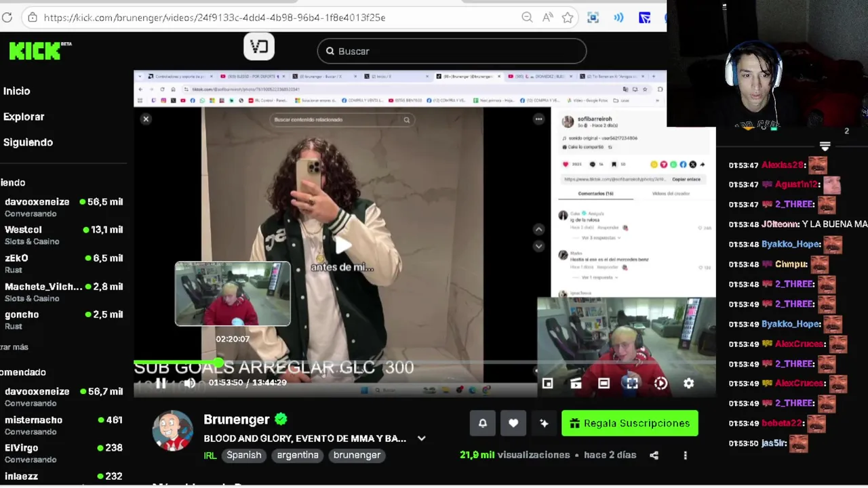This screenshot has width=868, height=488.
Task: Click jas5ir username in chat
Action: click(x=774, y=443)
